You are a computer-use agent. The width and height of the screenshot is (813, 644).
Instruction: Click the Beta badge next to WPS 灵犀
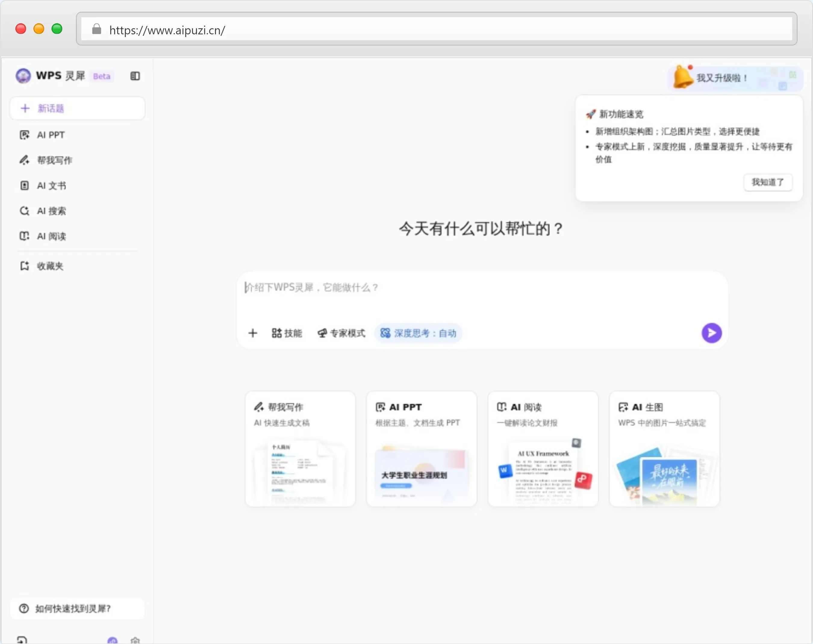pyautogui.click(x=101, y=76)
